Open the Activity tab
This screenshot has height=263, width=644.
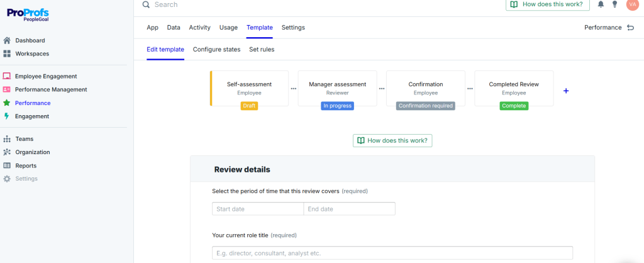click(x=199, y=28)
